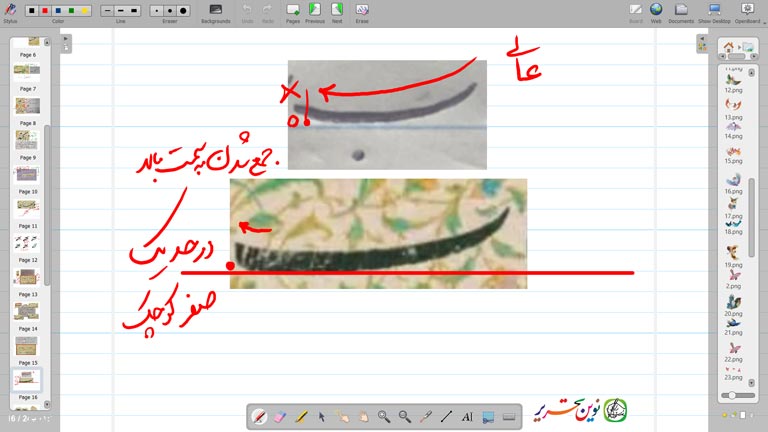Open the Backgrounds dropdown
Viewport: 768px width, 432px height.
(x=215, y=11)
